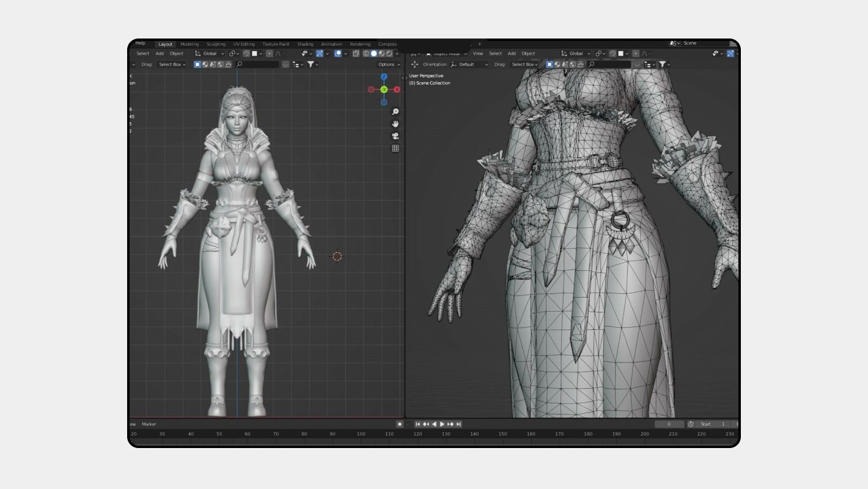
Task: Toggle camera view icon in left viewport
Action: pos(395,136)
